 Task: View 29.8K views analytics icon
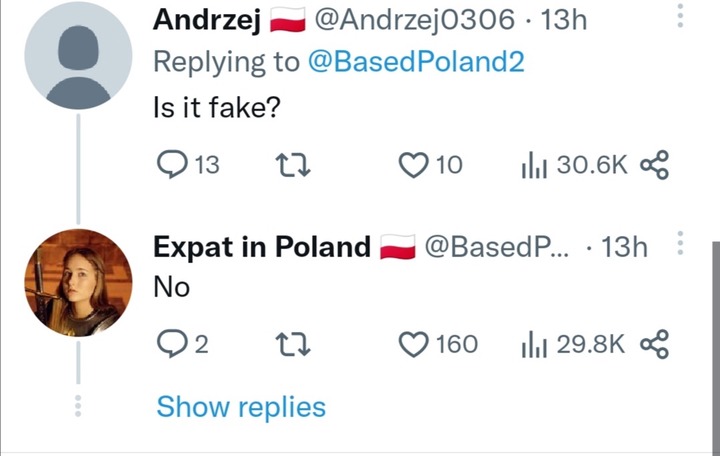(531, 344)
